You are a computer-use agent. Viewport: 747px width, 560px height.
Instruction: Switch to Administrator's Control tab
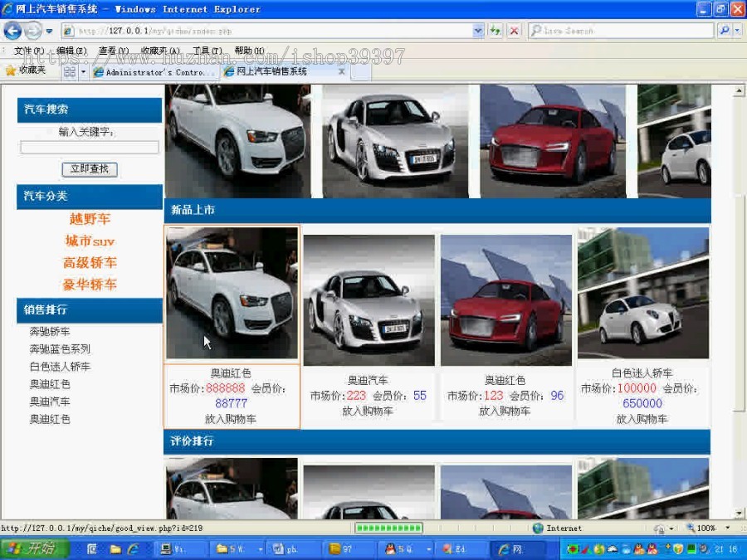(x=154, y=72)
